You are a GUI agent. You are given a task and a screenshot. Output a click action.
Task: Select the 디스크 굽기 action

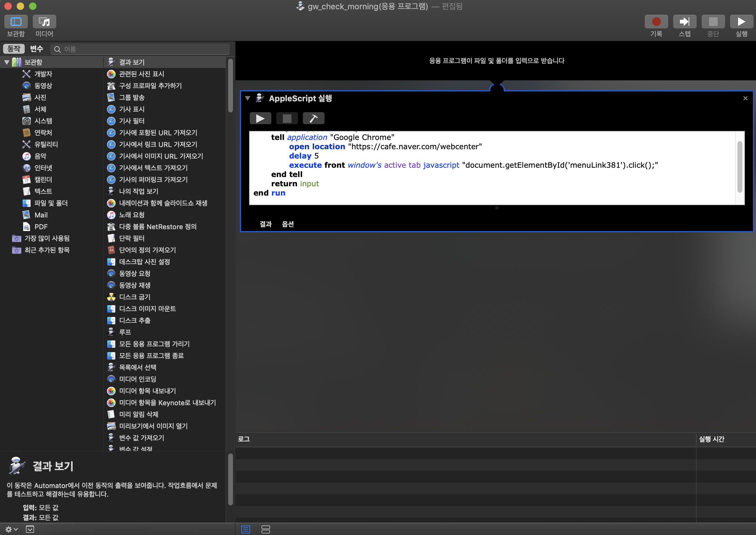click(134, 297)
